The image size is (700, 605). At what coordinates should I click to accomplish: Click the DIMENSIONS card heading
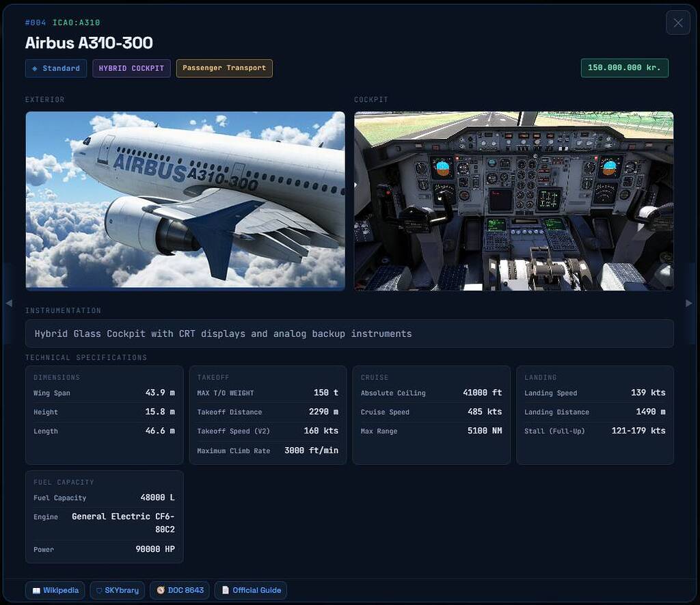pos(57,378)
